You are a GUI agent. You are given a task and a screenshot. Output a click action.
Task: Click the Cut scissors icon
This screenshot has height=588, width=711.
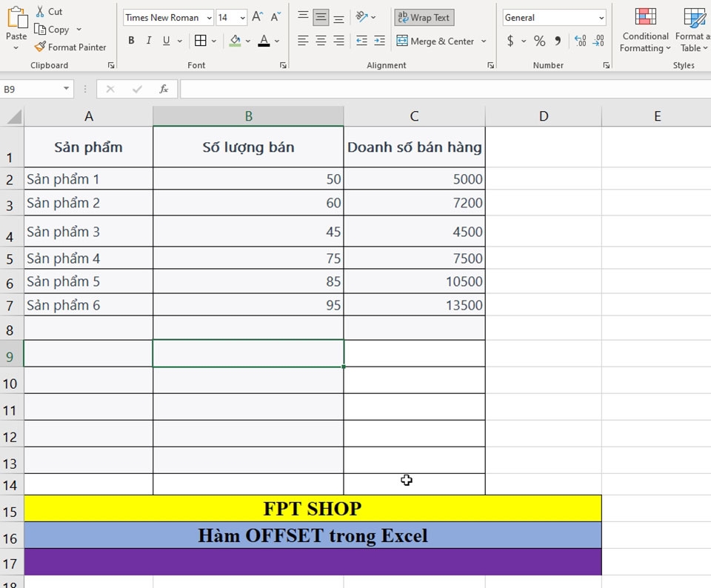pyautogui.click(x=40, y=11)
